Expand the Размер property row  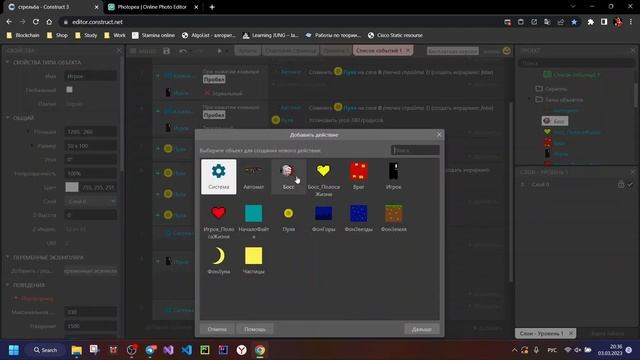click(x=32, y=146)
